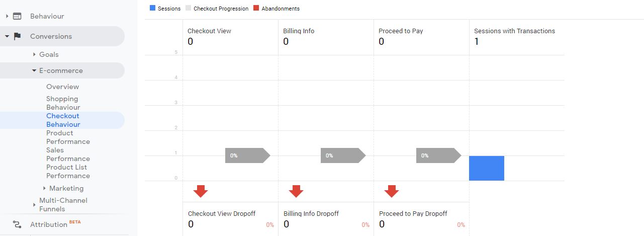Viewport: 644px width, 236px height.
Task: Click the Attribution icon in the sidebar
Action: coord(17,224)
